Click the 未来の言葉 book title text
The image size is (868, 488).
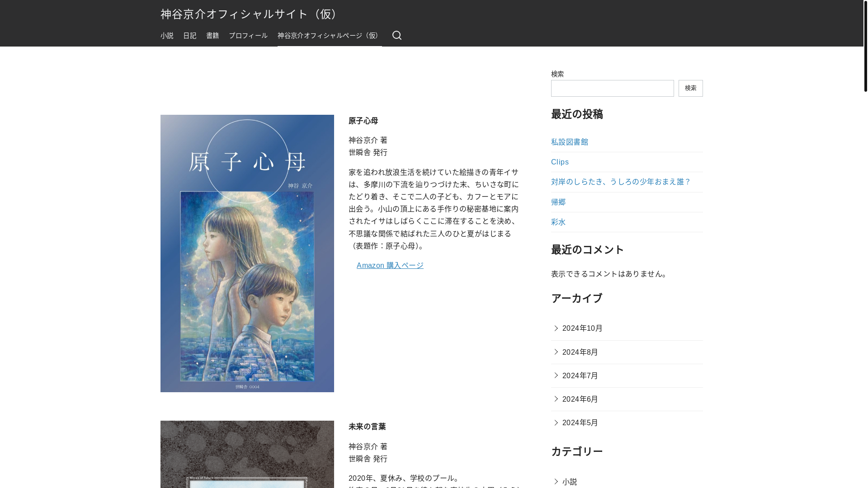pos(367,427)
